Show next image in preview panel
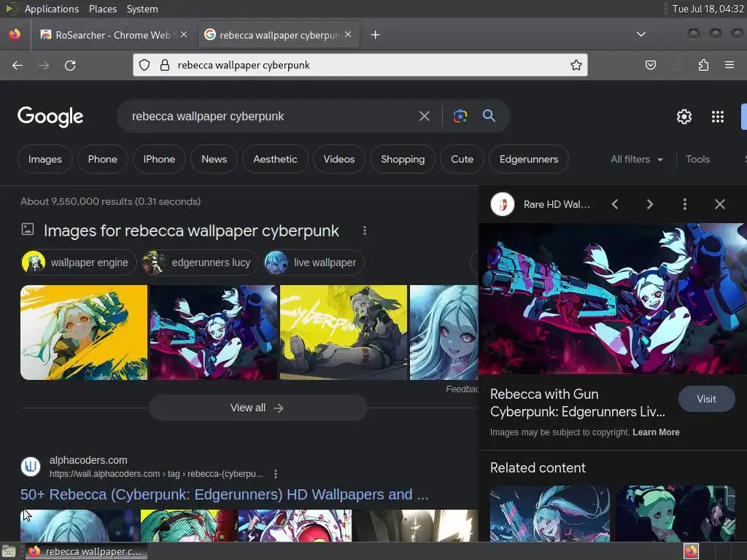The width and height of the screenshot is (747, 560). point(650,204)
